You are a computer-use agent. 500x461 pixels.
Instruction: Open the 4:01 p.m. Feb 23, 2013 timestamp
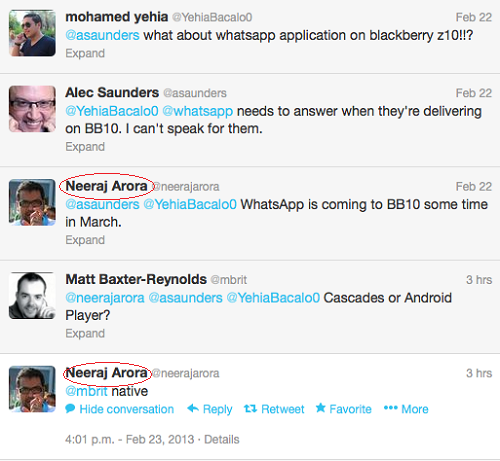tap(129, 439)
